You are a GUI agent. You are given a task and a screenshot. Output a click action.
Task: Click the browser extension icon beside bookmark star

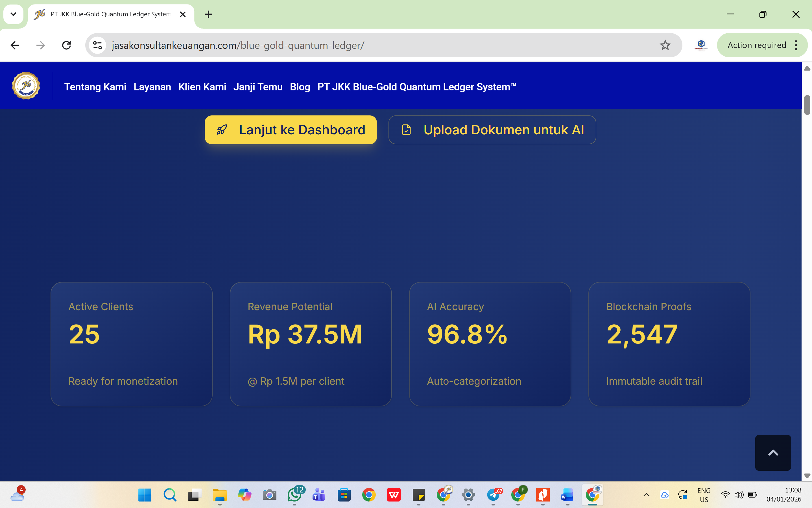(x=701, y=45)
